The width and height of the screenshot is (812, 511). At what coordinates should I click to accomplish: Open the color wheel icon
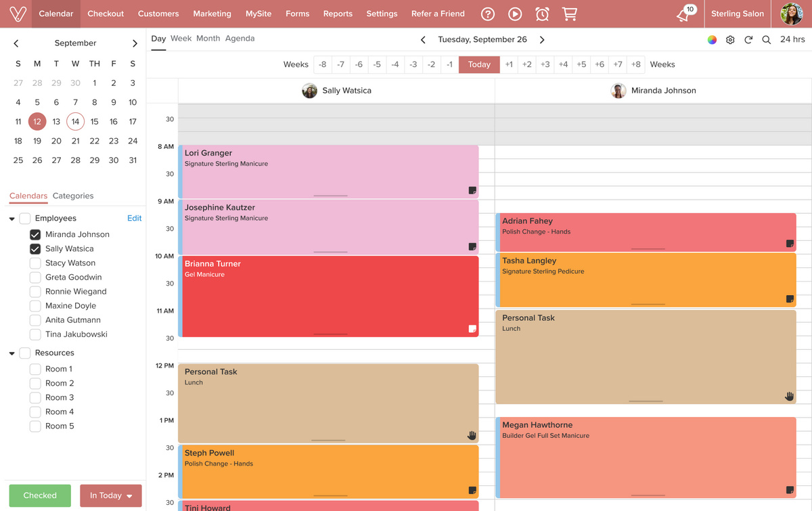point(712,40)
